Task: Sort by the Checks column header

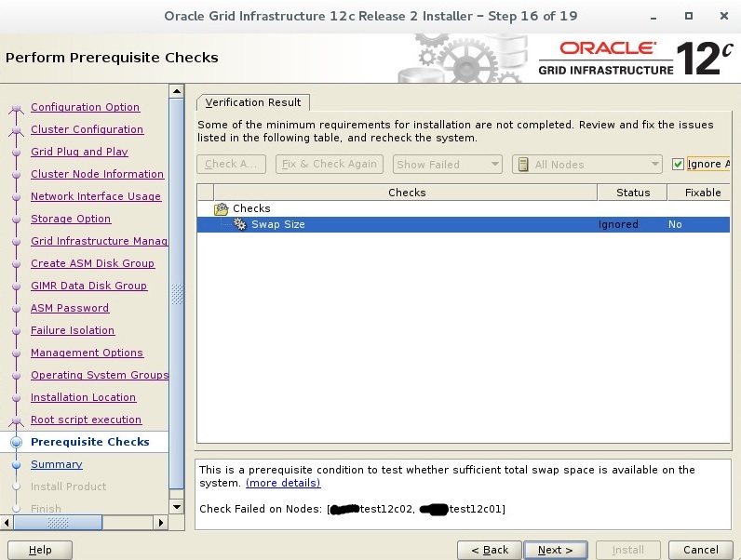Action: coord(406,193)
